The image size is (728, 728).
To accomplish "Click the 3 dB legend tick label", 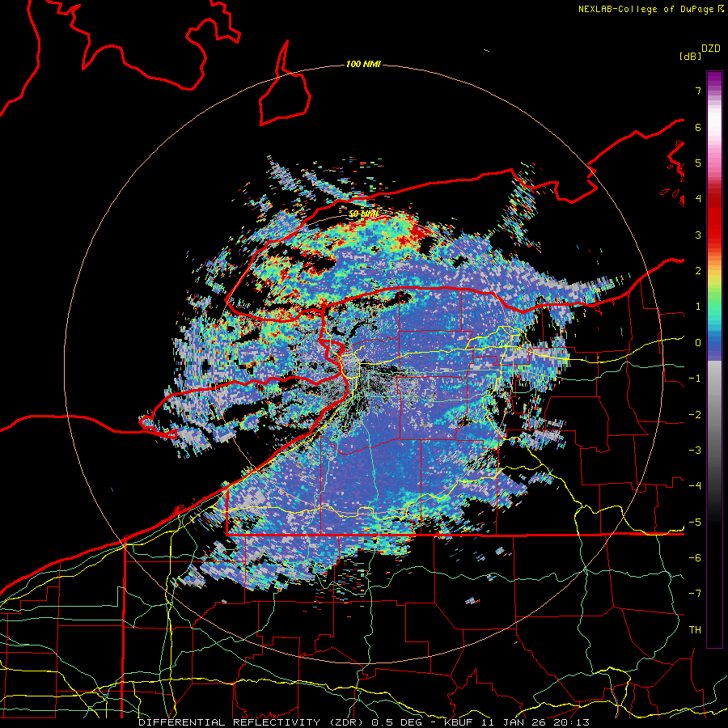I will [x=698, y=235].
